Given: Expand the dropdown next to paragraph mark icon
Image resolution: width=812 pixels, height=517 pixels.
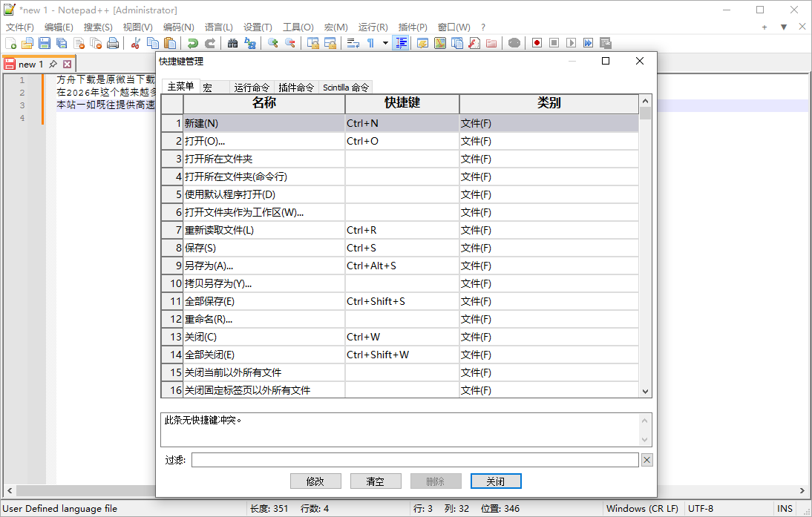Looking at the screenshot, I should 384,43.
